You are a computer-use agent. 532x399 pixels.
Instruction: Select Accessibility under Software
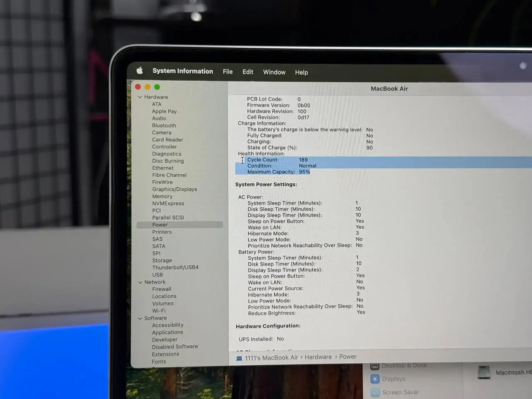click(x=167, y=325)
